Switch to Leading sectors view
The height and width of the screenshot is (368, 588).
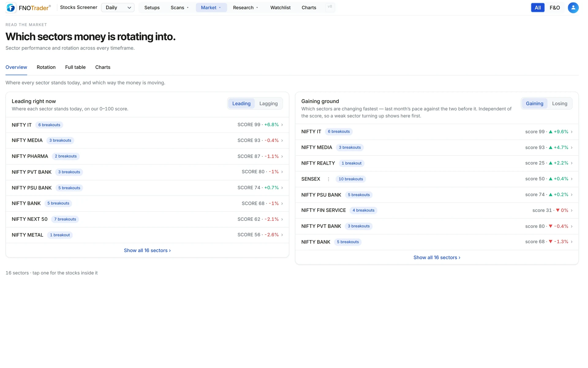point(241,104)
